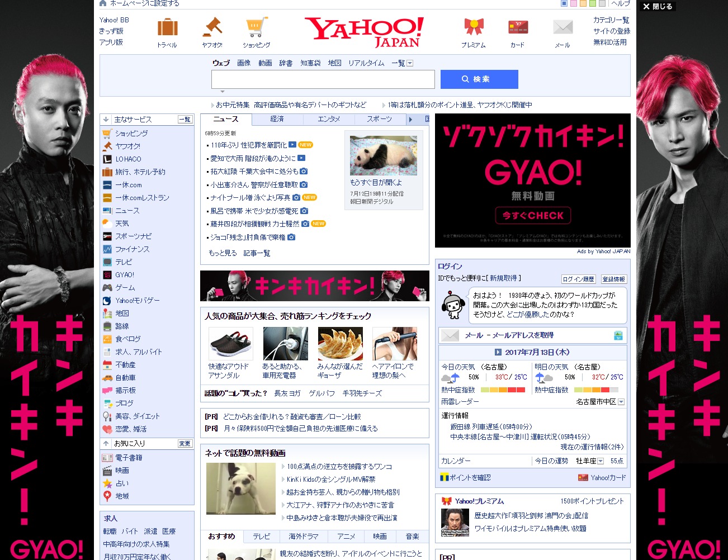This screenshot has height=560, width=728.
Task: Open the トラベル suitcase icon
Action: coord(167,27)
